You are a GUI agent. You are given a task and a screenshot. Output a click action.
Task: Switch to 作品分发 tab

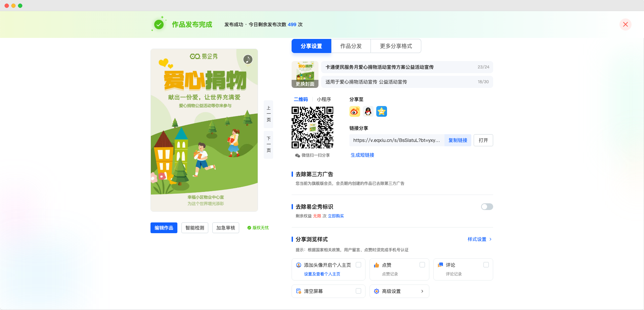351,46
